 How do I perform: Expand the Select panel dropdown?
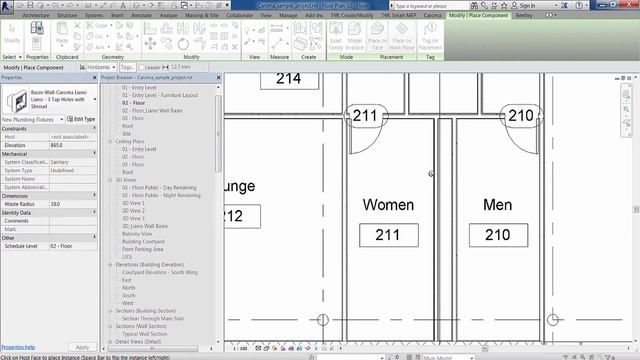click(12, 57)
